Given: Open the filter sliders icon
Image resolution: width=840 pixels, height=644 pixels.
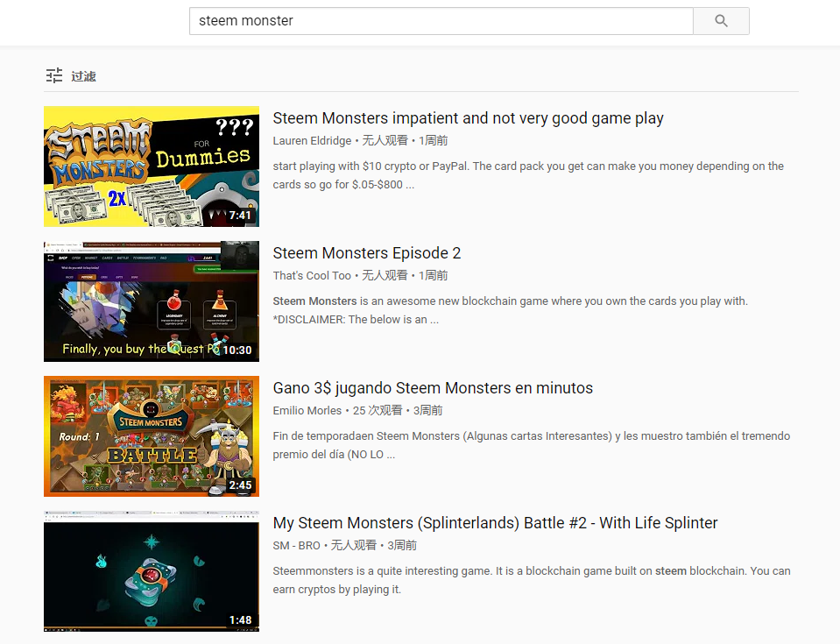Looking at the screenshot, I should (54, 75).
